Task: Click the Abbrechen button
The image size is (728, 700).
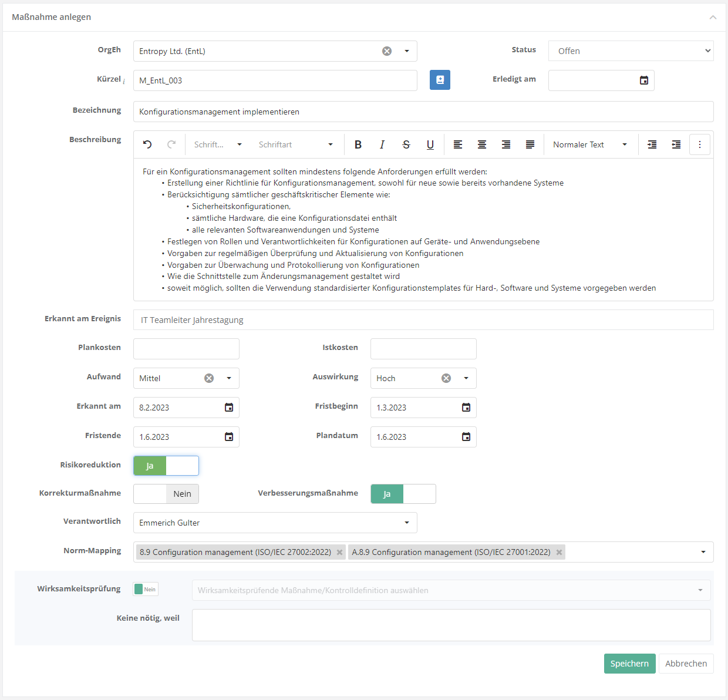Action: click(x=686, y=664)
